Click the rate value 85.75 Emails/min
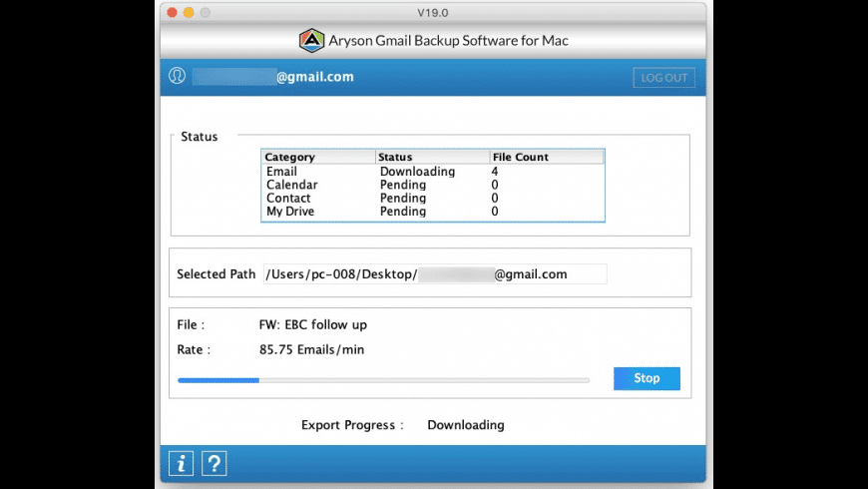This screenshot has width=868, height=489. [311, 349]
